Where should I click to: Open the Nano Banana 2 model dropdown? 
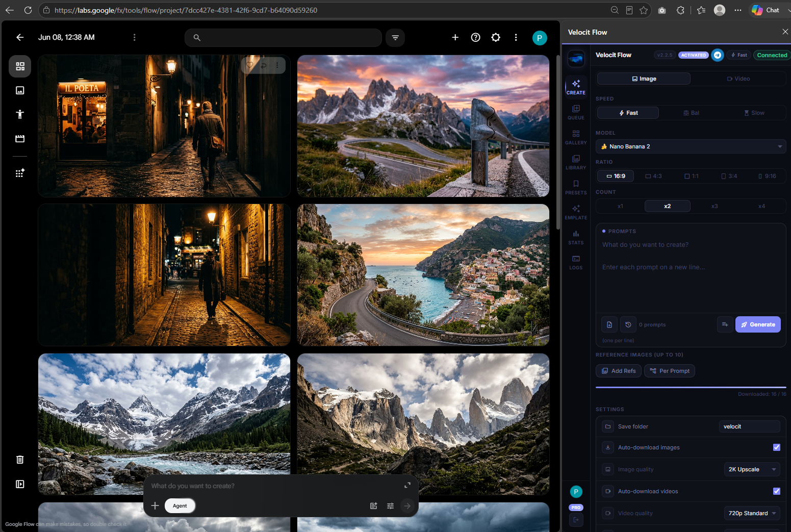pyautogui.click(x=691, y=146)
